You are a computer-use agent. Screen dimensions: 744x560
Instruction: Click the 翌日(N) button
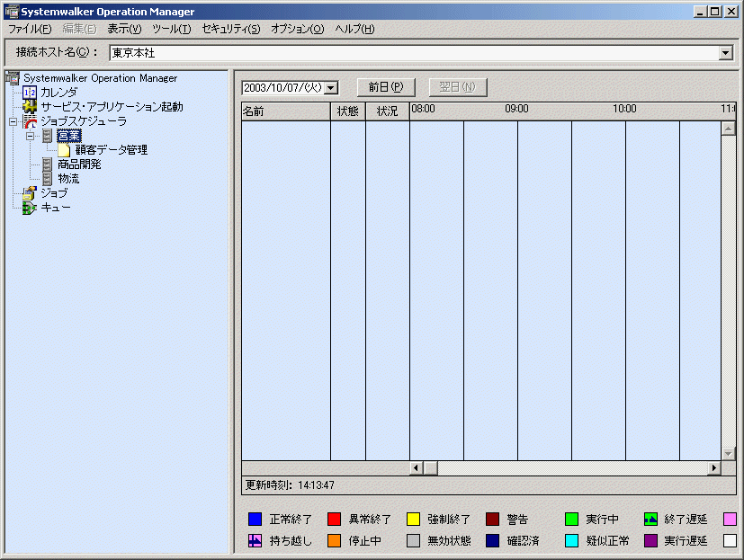click(458, 87)
